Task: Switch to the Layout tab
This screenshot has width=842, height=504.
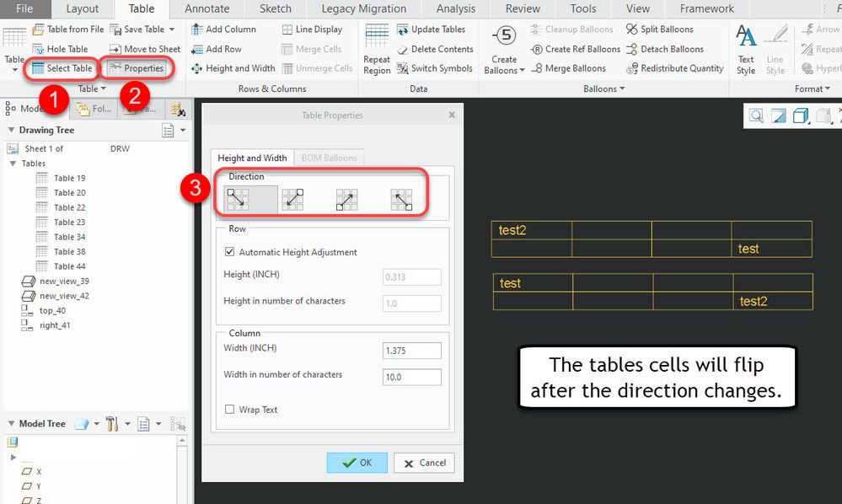Action: pyautogui.click(x=82, y=8)
